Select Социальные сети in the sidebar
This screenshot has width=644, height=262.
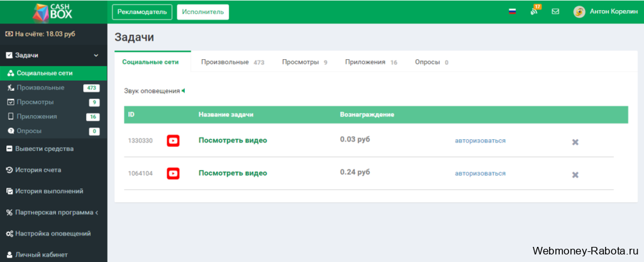(x=53, y=73)
